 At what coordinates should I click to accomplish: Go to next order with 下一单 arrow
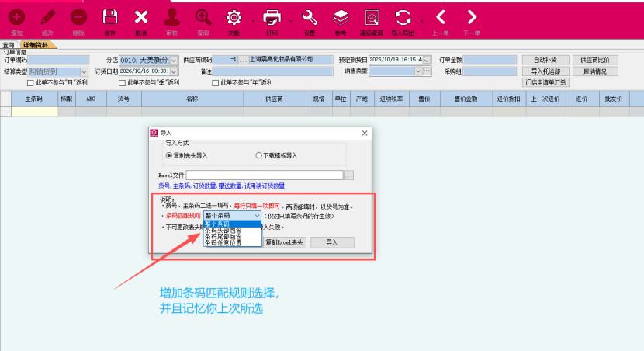pos(472,17)
